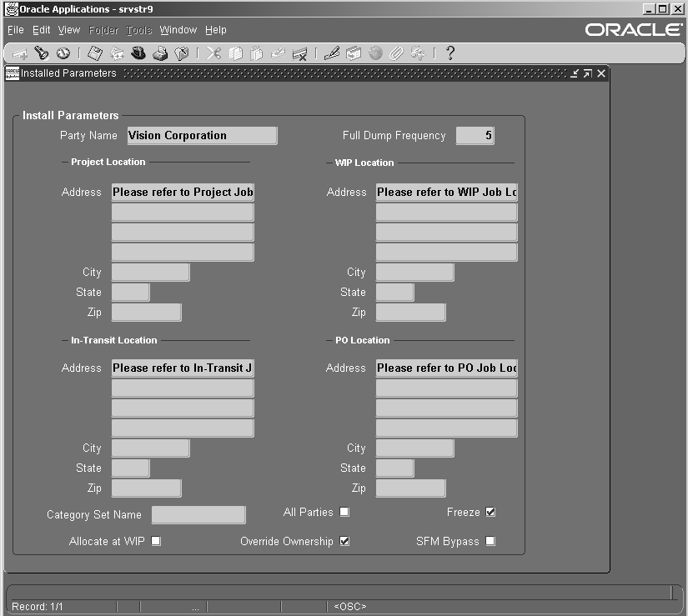Check the All Parties checkbox

click(x=344, y=512)
